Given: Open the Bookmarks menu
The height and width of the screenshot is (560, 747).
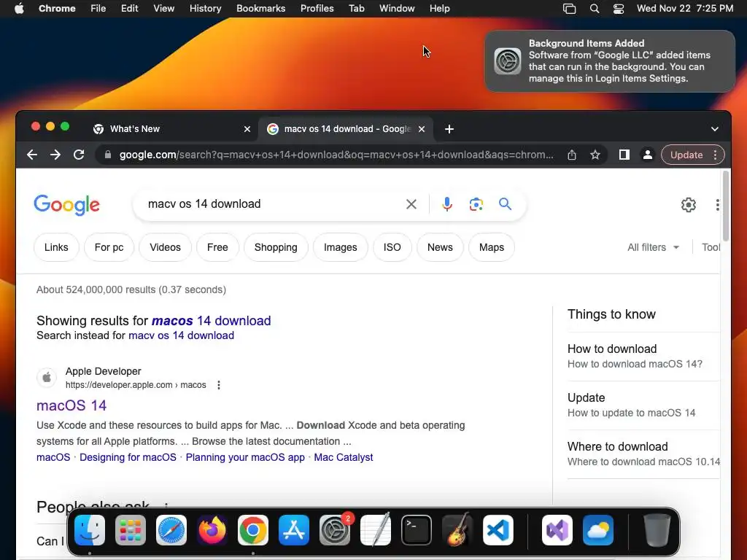Looking at the screenshot, I should [260, 9].
